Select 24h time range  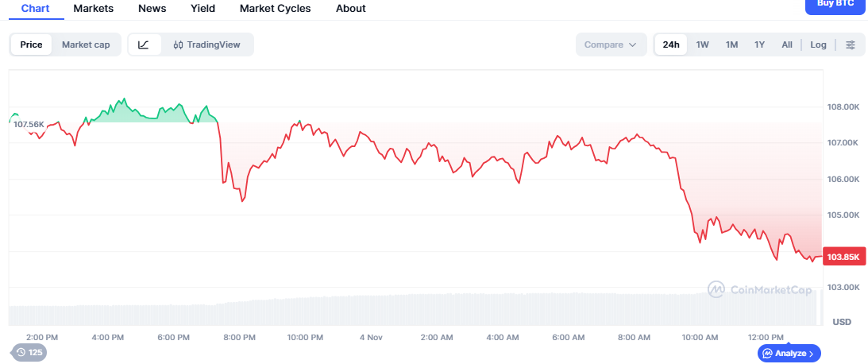click(671, 45)
